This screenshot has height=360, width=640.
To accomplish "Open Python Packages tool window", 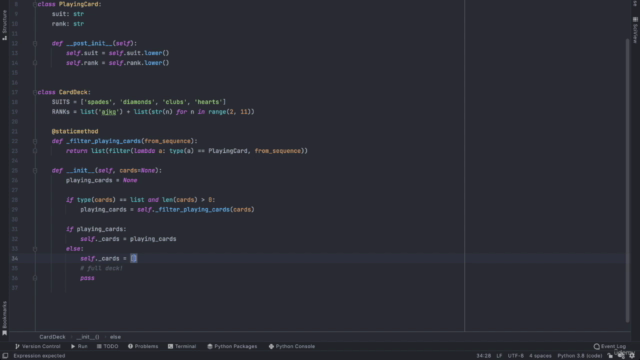I will click(232, 346).
